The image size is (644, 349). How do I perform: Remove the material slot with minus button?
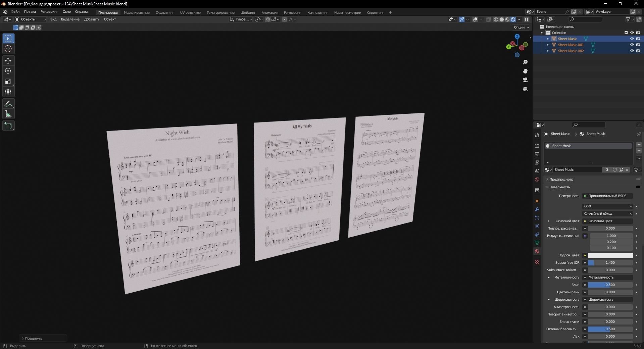click(639, 151)
